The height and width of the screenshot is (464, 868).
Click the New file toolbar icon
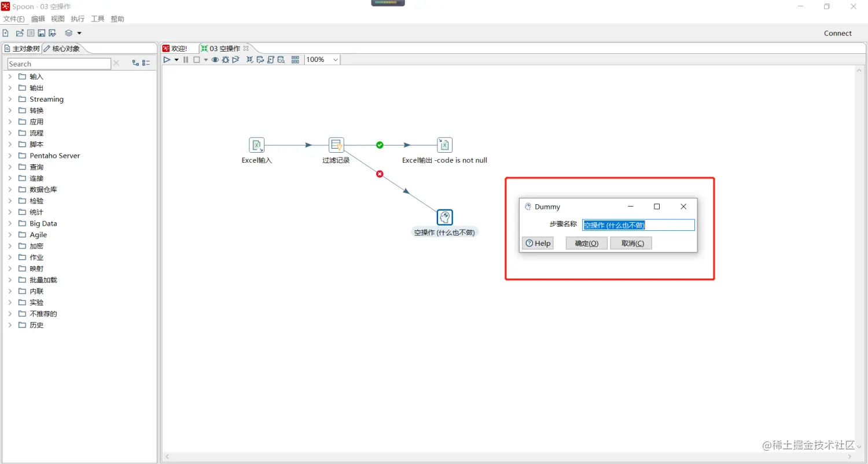coord(5,33)
